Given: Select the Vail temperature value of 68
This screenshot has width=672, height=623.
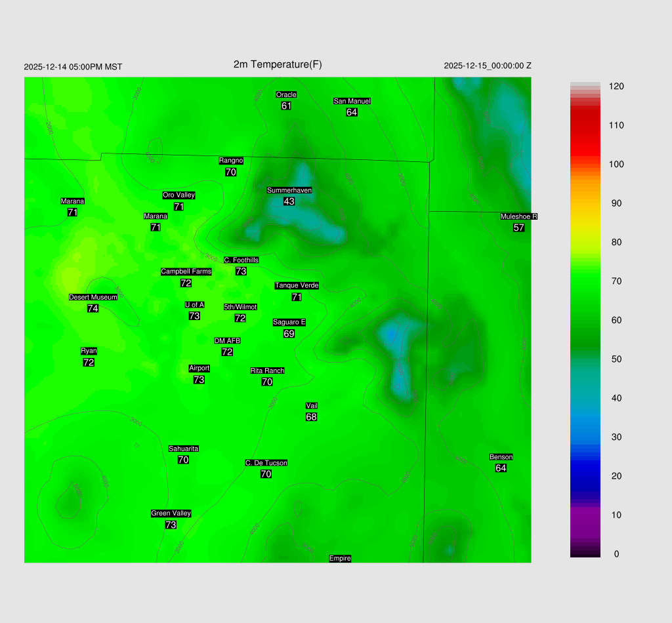Looking at the screenshot, I should tap(312, 417).
